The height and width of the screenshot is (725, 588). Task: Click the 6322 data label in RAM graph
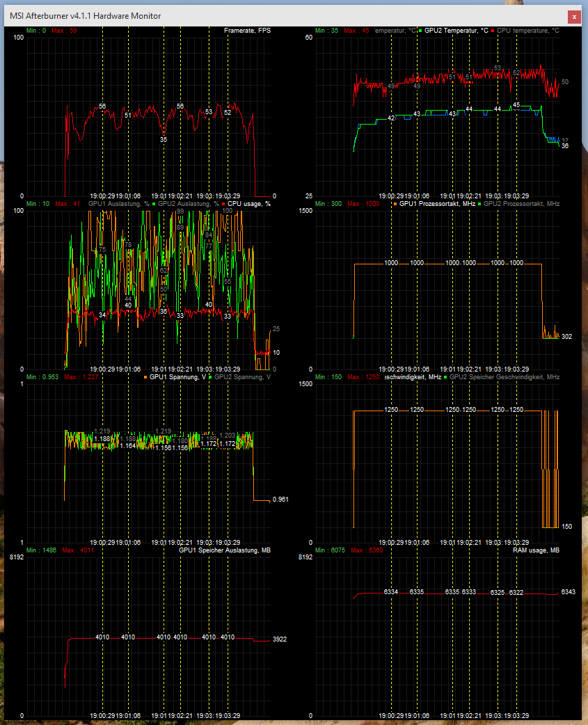[x=516, y=593]
